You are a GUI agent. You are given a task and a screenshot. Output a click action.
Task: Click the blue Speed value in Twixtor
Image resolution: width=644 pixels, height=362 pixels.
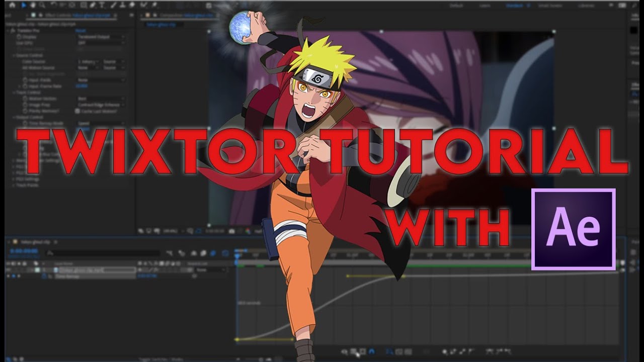click(83, 129)
